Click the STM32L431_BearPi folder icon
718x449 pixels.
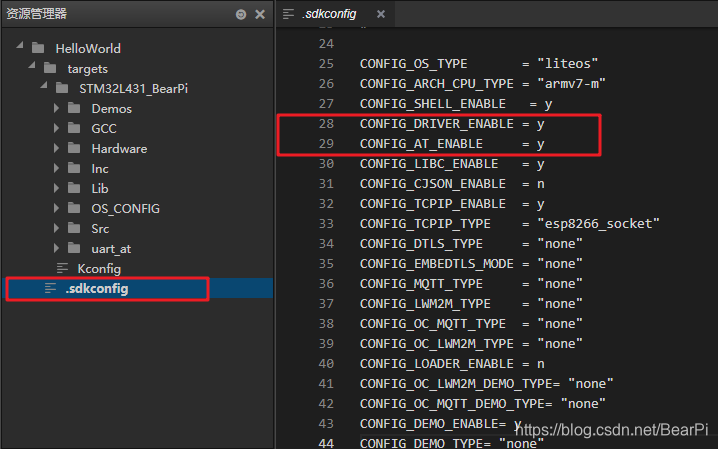[x=62, y=88]
